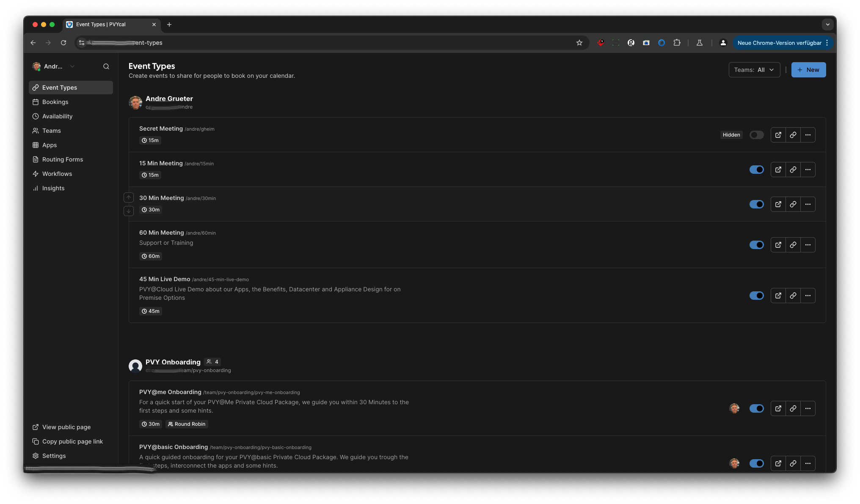
Task: Open Workflows in the sidebar
Action: [x=71, y=174]
